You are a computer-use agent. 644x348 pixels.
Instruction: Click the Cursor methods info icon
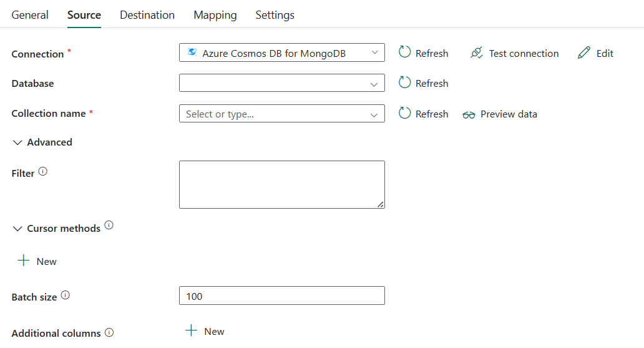pos(109,225)
